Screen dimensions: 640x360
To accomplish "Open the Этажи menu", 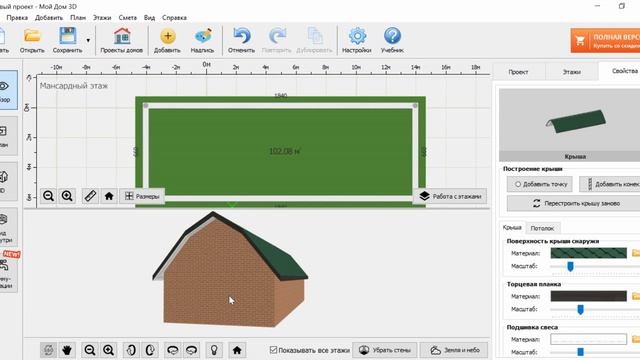I will 102,18.
